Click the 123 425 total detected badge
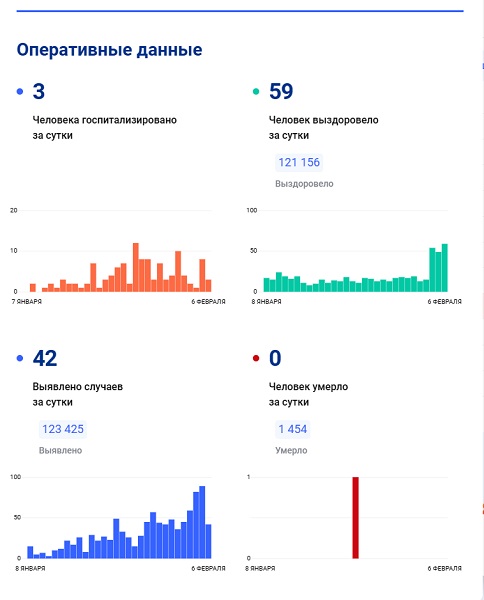Viewport: 484px width, 600px height. 63,429
